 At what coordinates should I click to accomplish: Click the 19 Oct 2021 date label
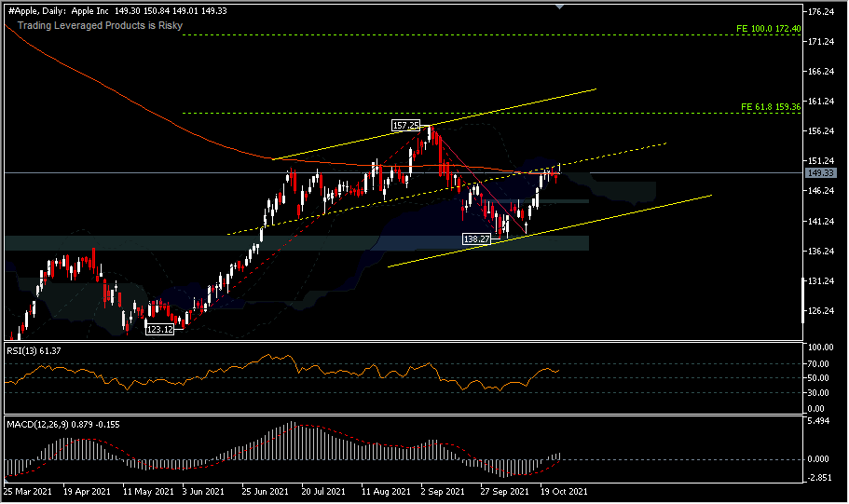[x=564, y=492]
